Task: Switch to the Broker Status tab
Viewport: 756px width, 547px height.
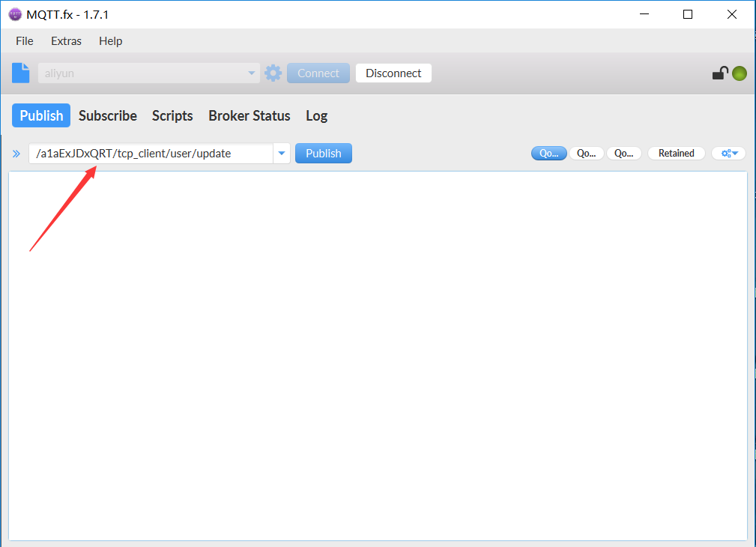Action: 250,115
